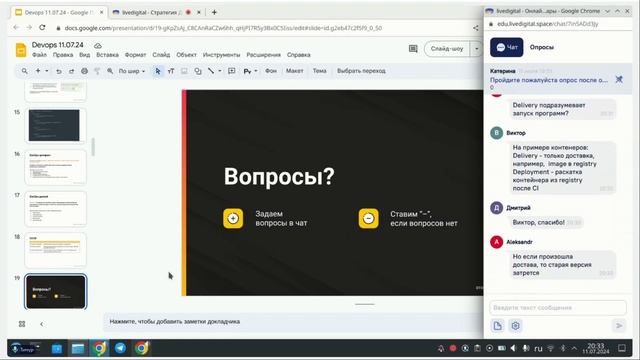This screenshot has height=360, width=640.
Task: Open the file manager taskbar icon
Action: [x=78, y=348]
